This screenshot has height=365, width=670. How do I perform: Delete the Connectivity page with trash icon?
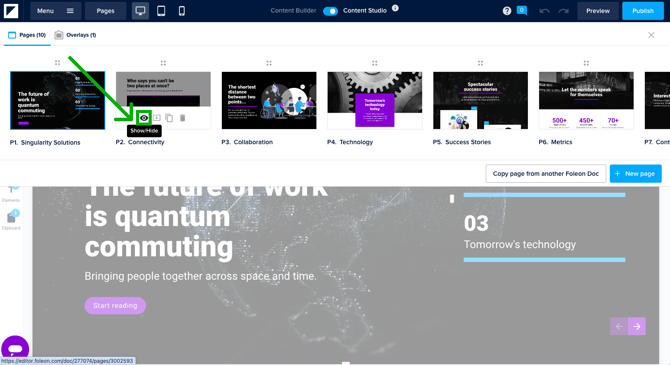[x=182, y=118]
